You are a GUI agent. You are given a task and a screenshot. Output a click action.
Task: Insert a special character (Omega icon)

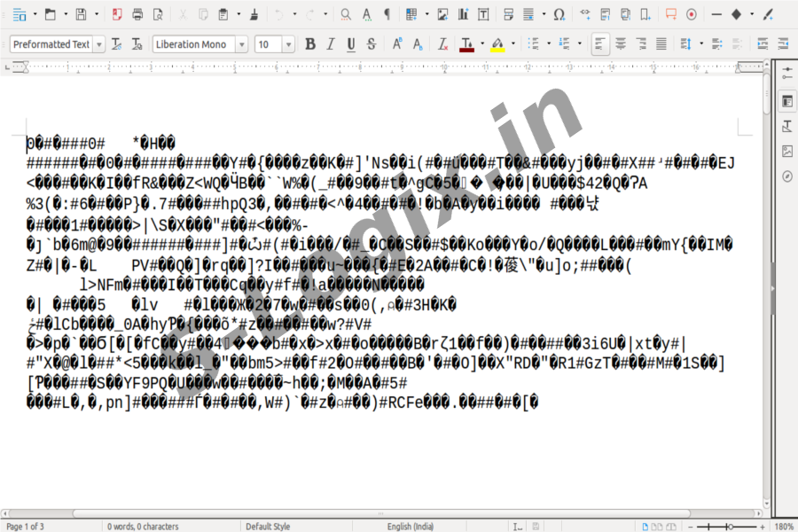[x=559, y=14]
